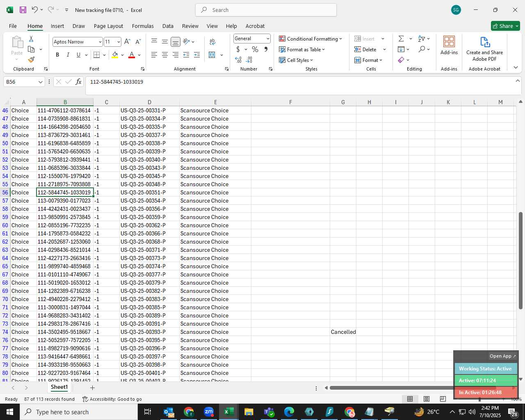Click Decrease Indent icon
The height and width of the screenshot is (420, 525).
186,55
